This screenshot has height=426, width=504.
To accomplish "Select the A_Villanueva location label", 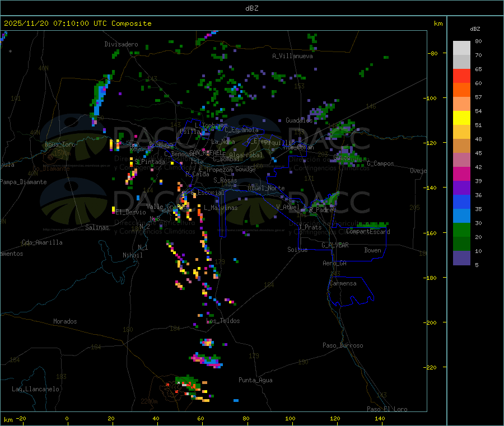I will tap(292, 56).
